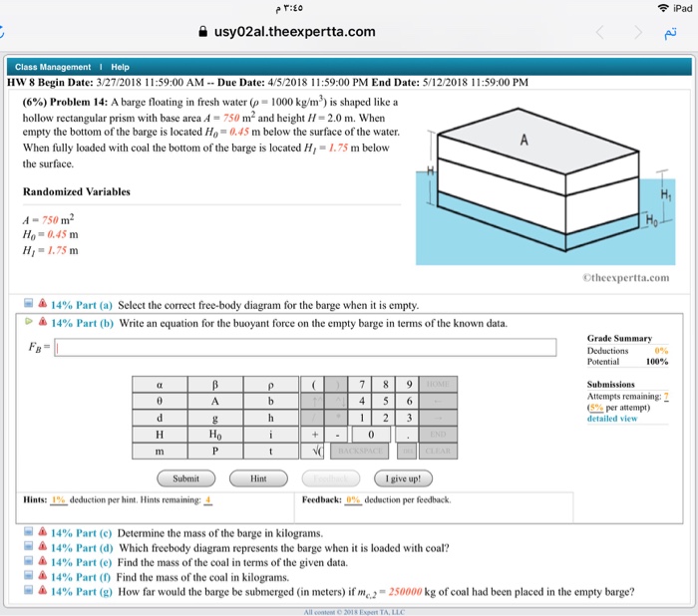Focus the FB answer input field
The width and height of the screenshot is (698, 616).
point(305,347)
